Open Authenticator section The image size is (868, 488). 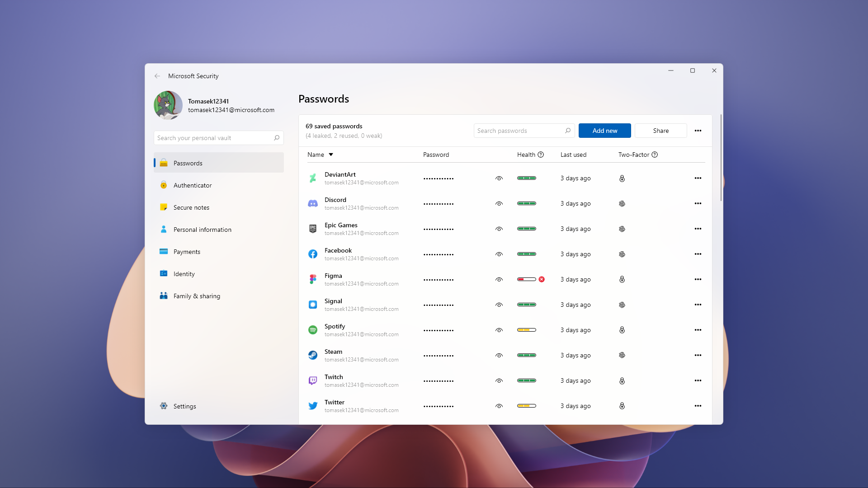coord(219,185)
